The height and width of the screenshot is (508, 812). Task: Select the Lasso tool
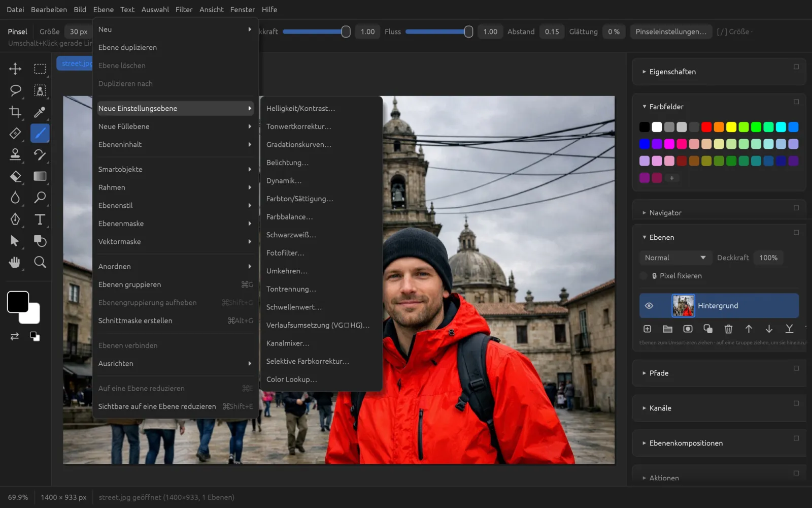[x=15, y=90]
